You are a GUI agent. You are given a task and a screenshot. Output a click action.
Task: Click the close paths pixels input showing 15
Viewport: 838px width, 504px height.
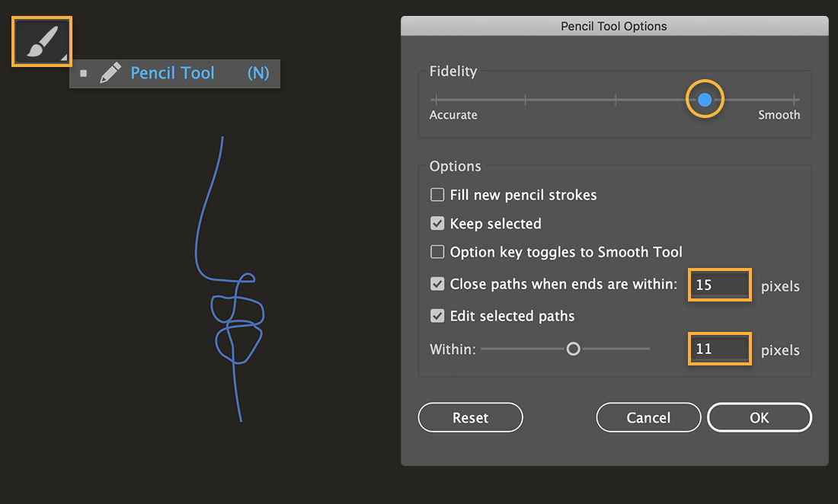click(719, 284)
